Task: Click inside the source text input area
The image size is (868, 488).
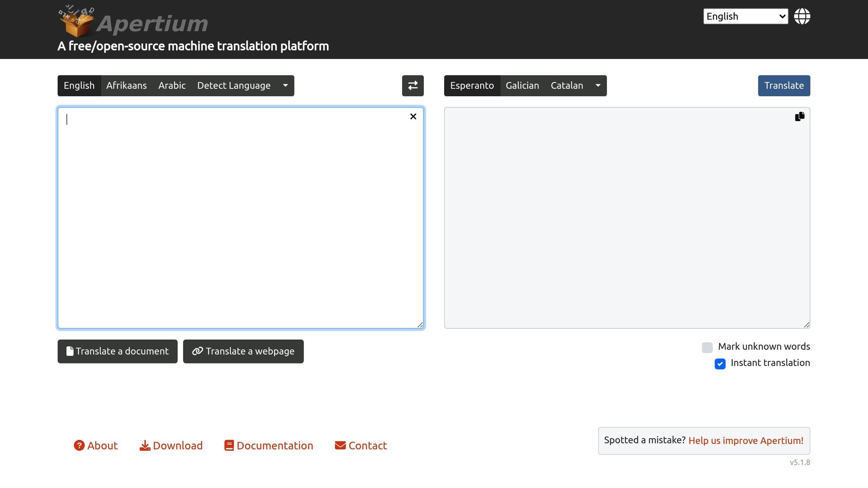Action: 241,218
